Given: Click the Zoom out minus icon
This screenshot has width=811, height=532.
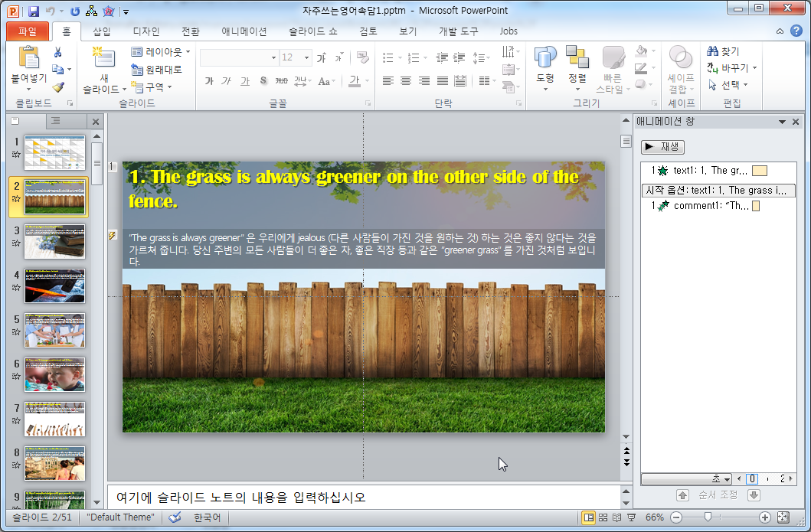Looking at the screenshot, I should coord(676,517).
